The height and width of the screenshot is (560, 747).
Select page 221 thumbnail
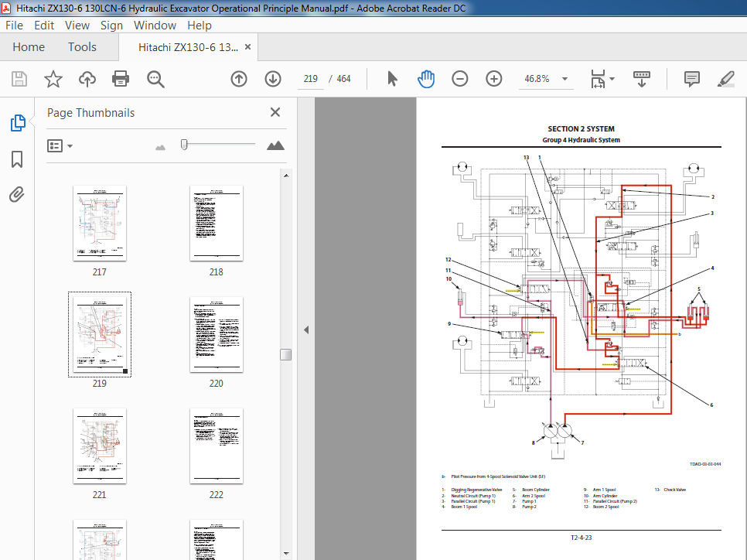click(x=100, y=446)
